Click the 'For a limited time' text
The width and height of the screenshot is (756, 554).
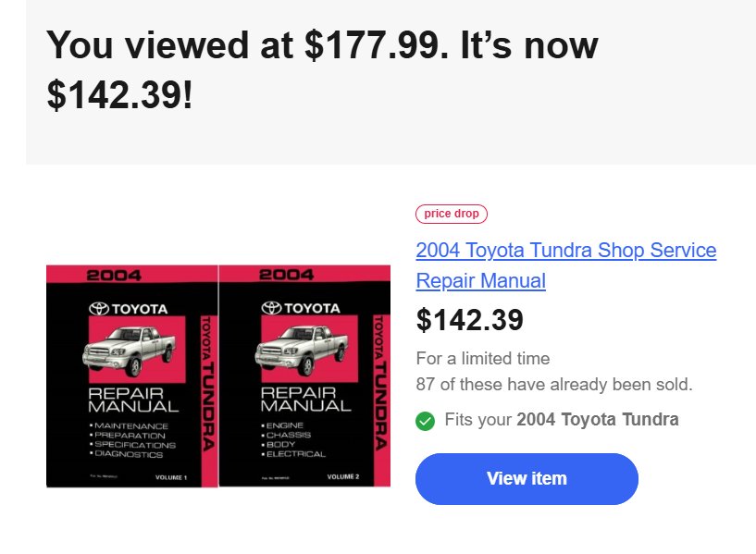tap(483, 359)
